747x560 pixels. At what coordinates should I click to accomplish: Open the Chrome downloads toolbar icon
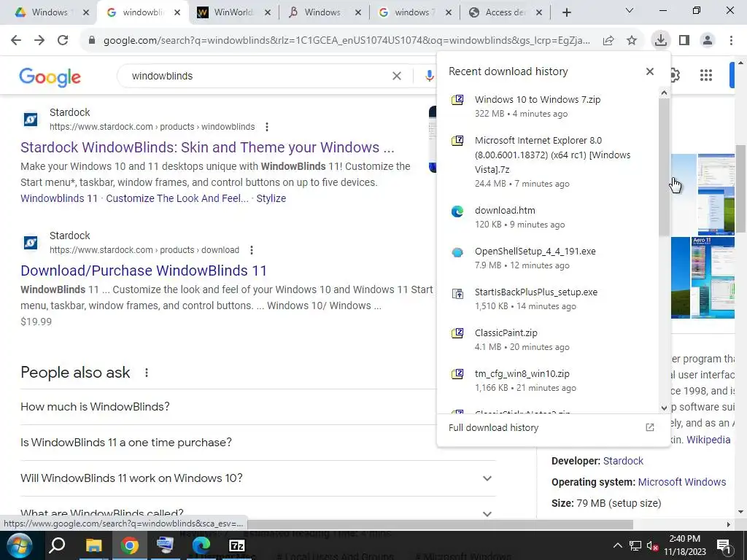pos(660,40)
